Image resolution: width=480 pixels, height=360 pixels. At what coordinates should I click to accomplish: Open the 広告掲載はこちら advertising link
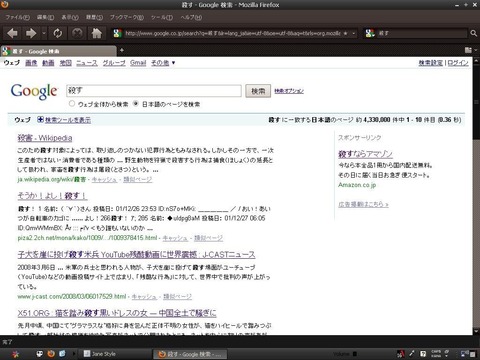pyautogui.click(x=363, y=204)
